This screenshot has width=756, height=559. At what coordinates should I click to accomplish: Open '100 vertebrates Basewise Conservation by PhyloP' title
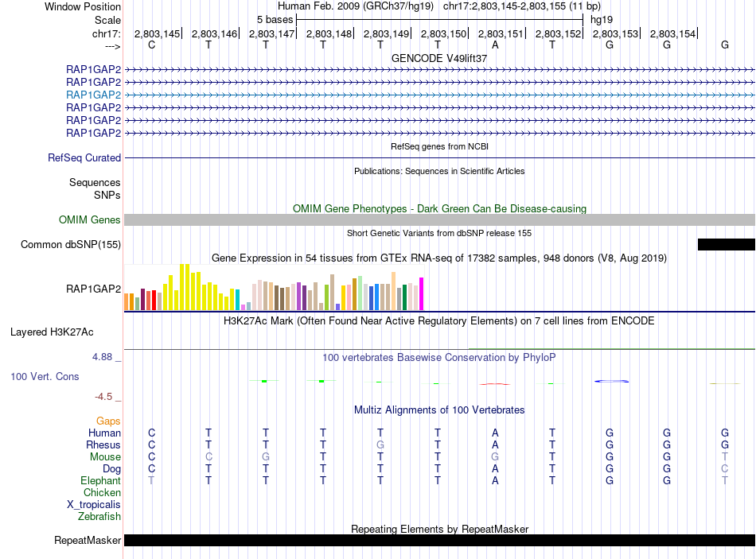439,358
